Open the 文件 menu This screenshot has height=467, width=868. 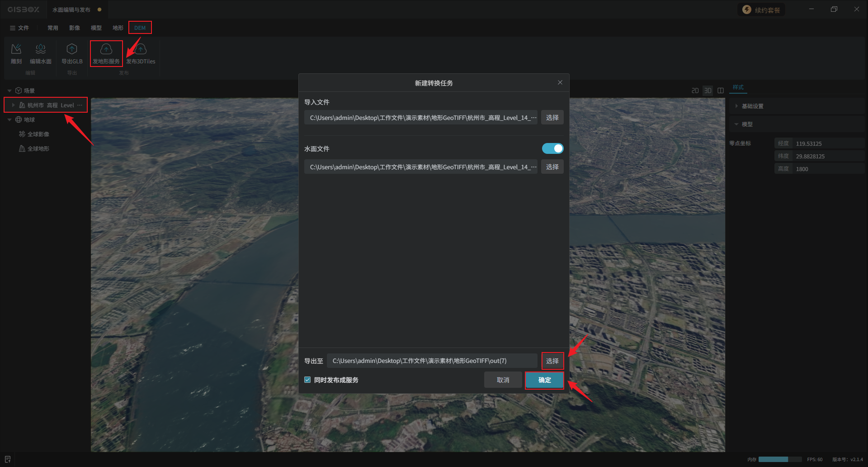19,28
